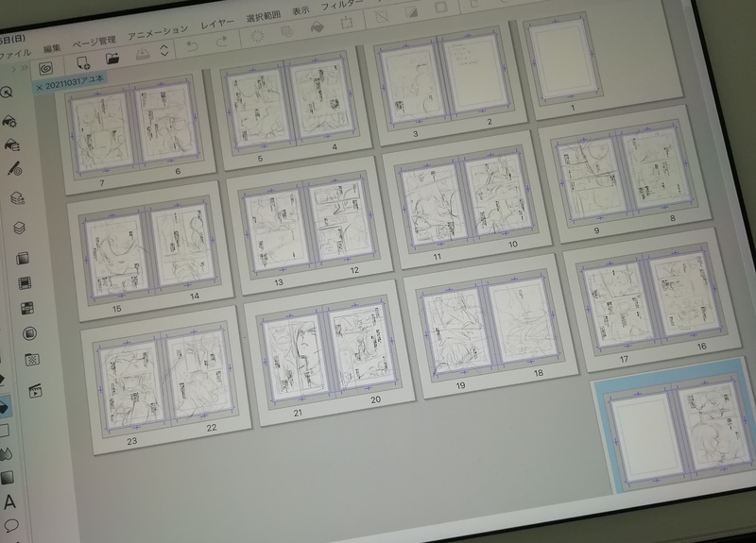This screenshot has width=756, height=543.
Task: Open the Sub Tool Detail gear palette
Action: [x=9, y=121]
